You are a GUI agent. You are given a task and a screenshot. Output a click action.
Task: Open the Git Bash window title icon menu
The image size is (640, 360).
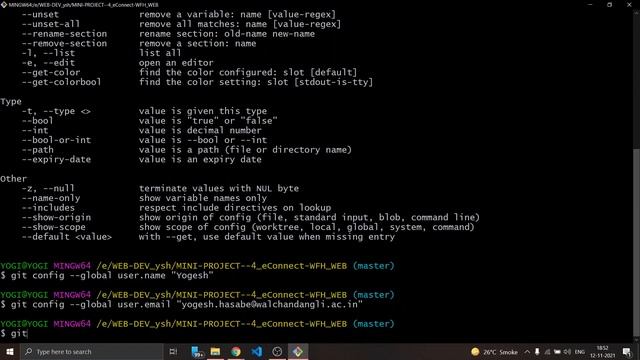click(4, 4)
